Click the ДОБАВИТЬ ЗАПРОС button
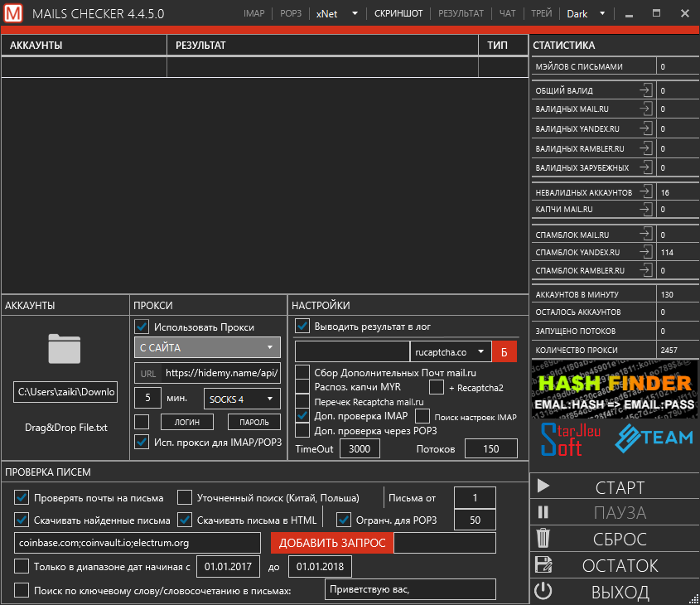The width and height of the screenshot is (700, 605). tap(332, 543)
